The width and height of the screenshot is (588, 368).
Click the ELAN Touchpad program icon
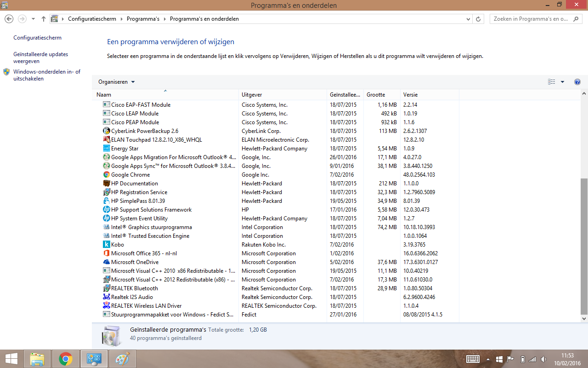(107, 140)
